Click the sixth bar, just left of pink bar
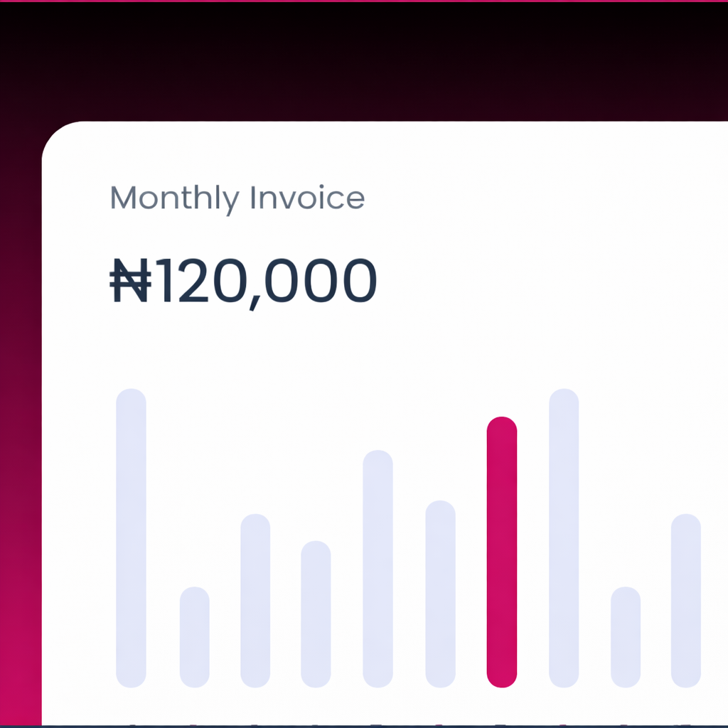 click(x=440, y=594)
